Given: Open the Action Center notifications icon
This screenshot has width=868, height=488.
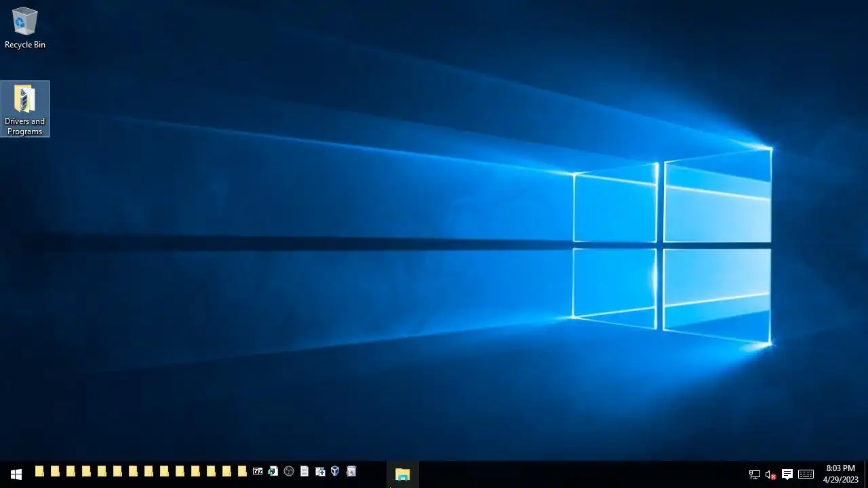Looking at the screenshot, I should coord(787,474).
